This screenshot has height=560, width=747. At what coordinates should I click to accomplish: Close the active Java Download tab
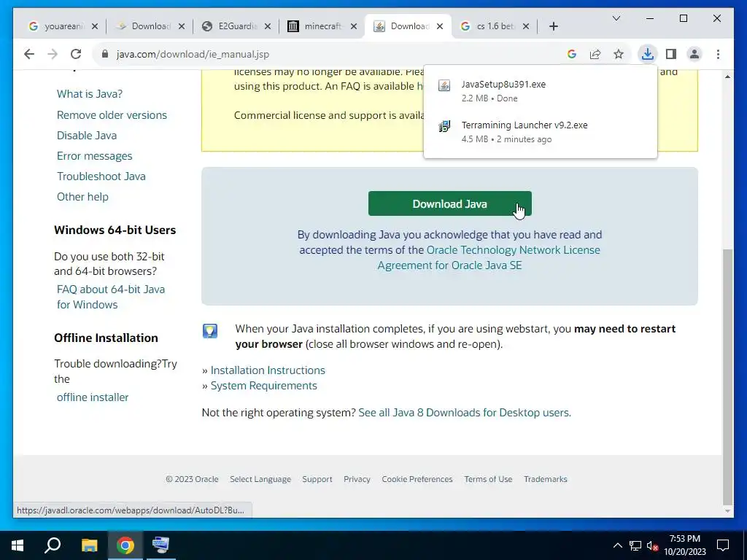(440, 27)
